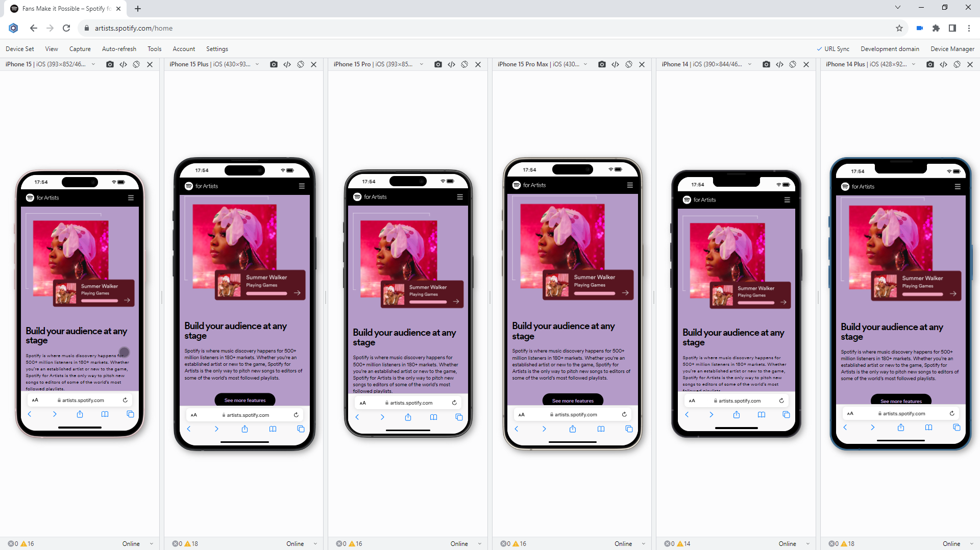Rotate the iPhone 15 Pro device

click(464, 64)
